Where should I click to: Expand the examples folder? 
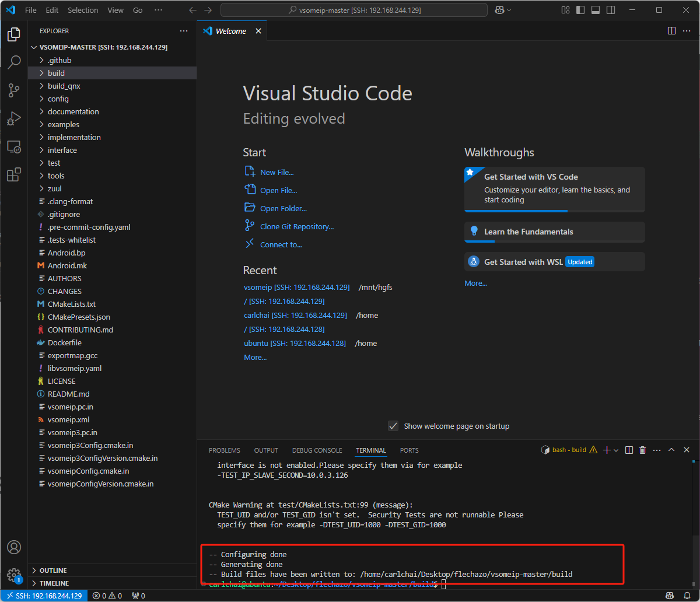tap(112, 124)
